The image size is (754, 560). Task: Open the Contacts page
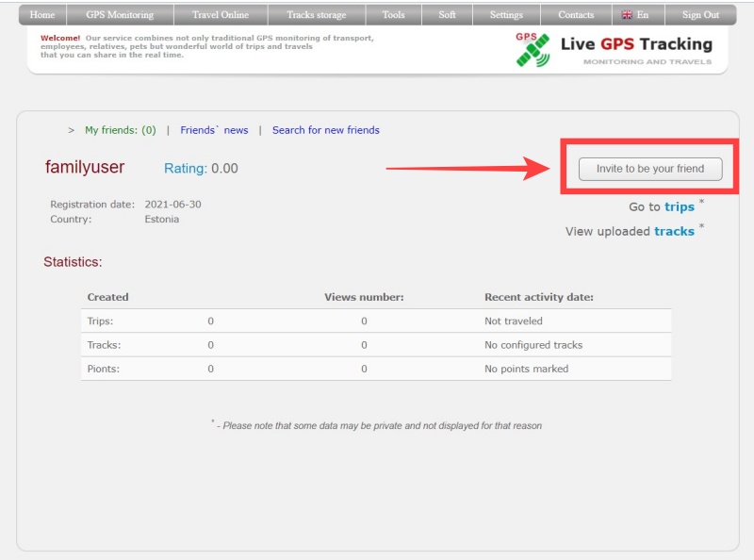point(576,15)
